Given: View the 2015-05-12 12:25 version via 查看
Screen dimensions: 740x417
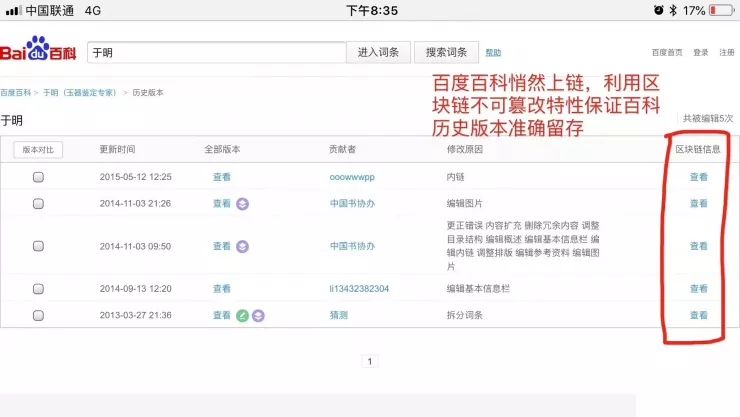Looking at the screenshot, I should pyautogui.click(x=222, y=177).
